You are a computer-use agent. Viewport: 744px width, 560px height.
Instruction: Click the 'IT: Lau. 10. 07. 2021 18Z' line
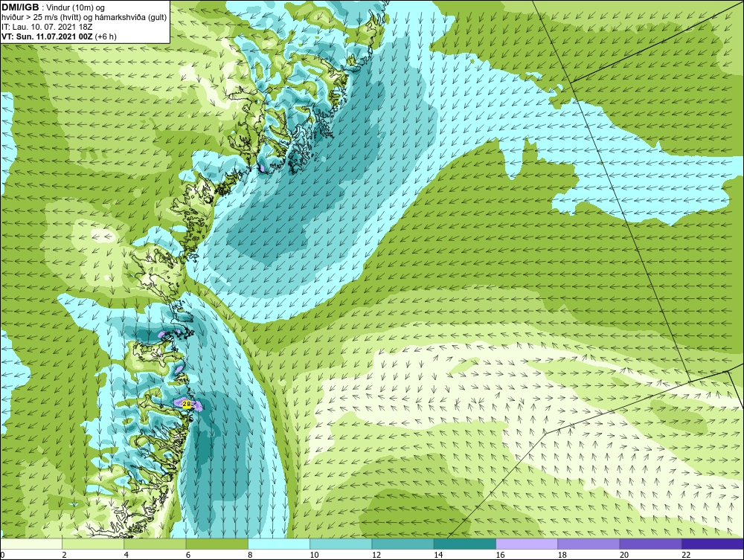tap(46, 27)
